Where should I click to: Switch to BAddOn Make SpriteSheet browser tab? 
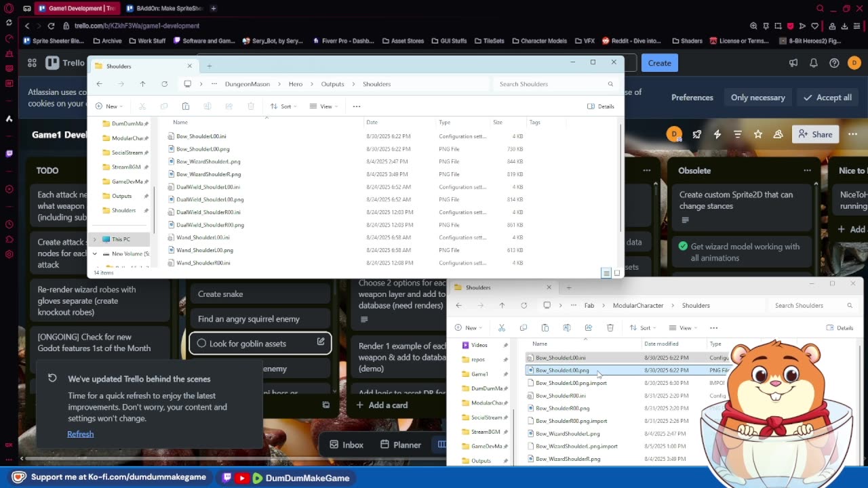(x=165, y=8)
